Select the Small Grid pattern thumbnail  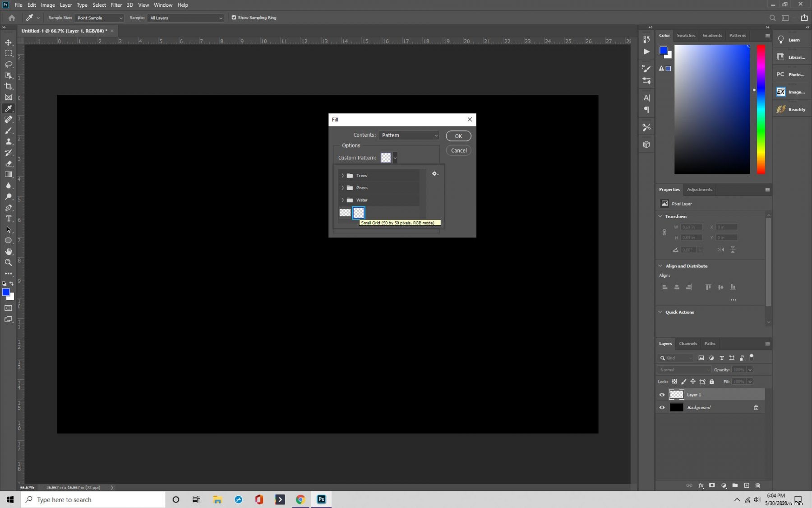pyautogui.click(x=358, y=213)
